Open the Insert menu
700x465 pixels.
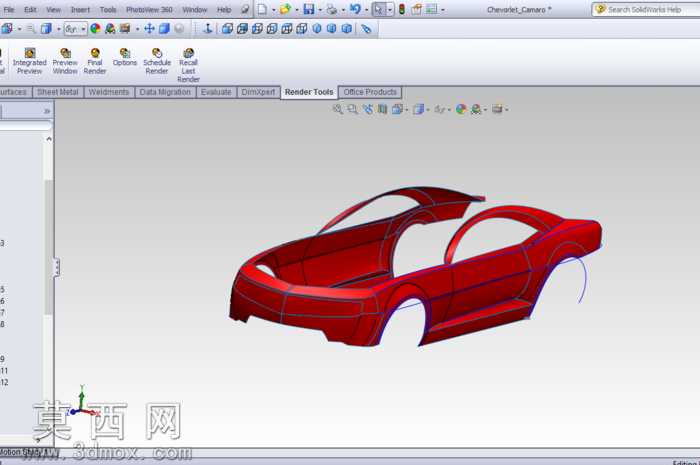80,9
